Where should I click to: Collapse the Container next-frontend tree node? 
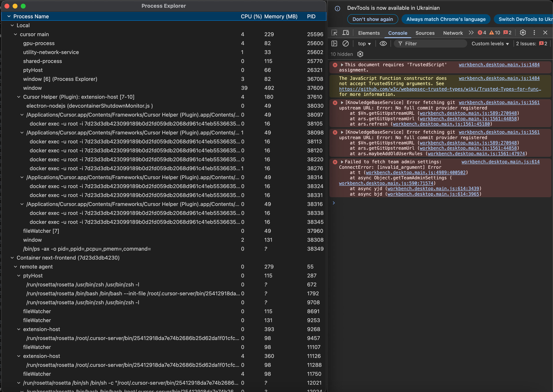(12, 258)
